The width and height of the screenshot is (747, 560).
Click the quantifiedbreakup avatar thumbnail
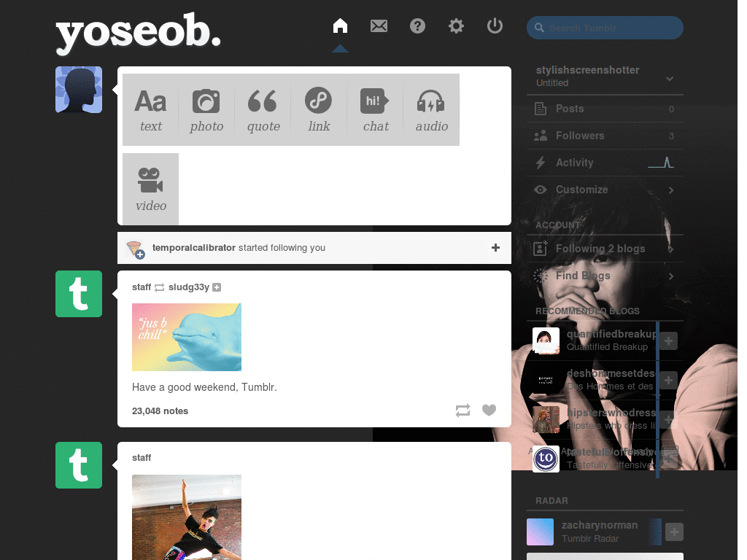[x=546, y=341]
